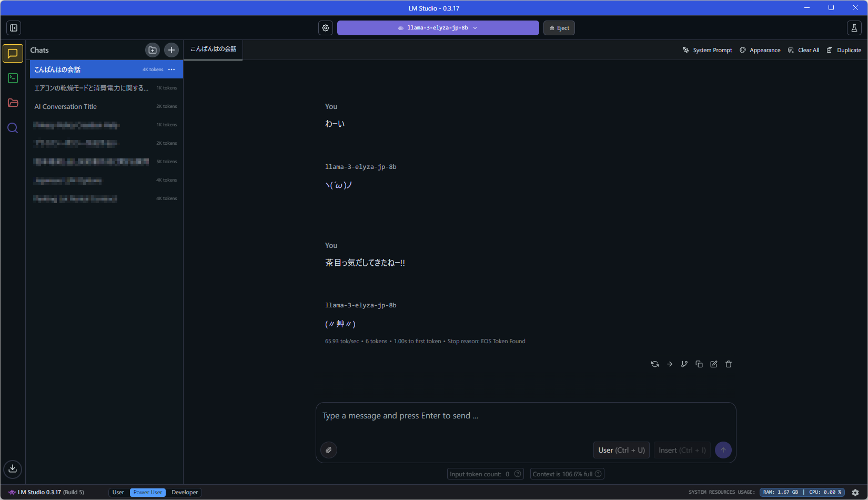Click the new folder icon in Chats
Screen dimensions: 868x500
153,50
